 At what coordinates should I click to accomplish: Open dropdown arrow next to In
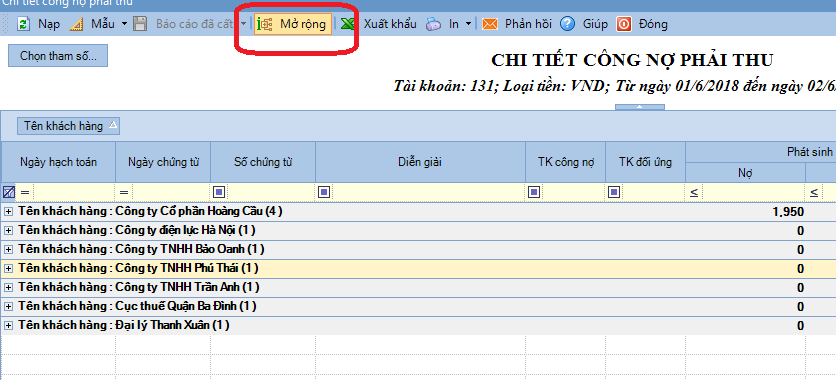tap(468, 24)
